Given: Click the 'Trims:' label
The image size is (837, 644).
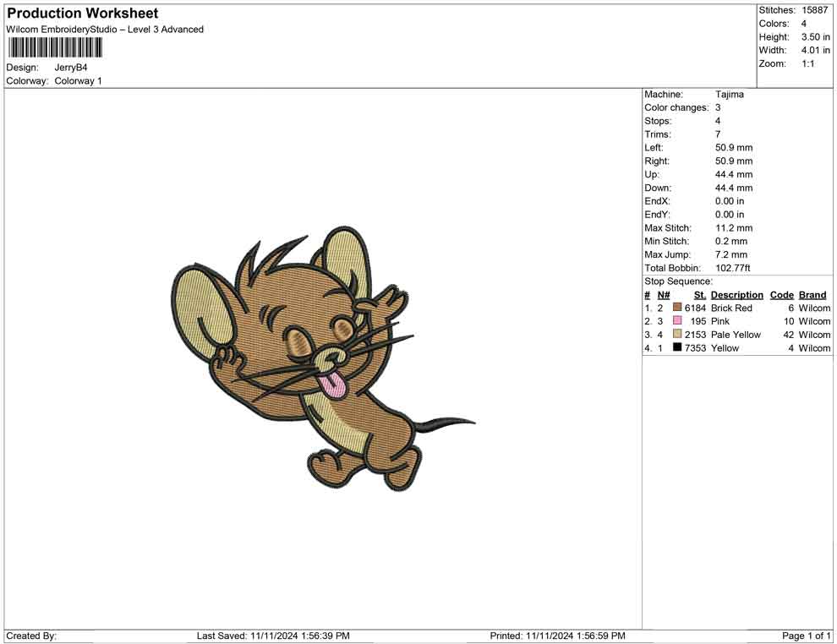Looking at the screenshot, I should (658, 134).
